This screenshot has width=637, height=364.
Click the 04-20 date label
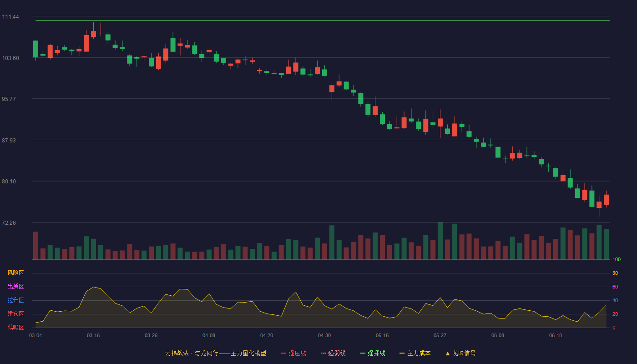(267, 335)
